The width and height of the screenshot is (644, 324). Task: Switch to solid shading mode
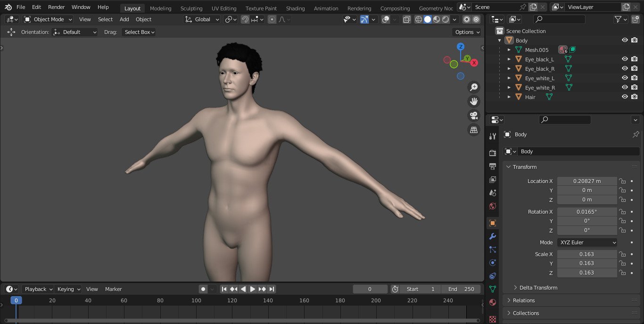tap(428, 19)
